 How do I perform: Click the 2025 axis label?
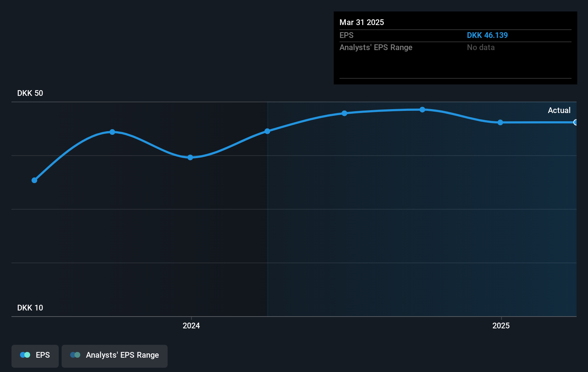point(501,325)
